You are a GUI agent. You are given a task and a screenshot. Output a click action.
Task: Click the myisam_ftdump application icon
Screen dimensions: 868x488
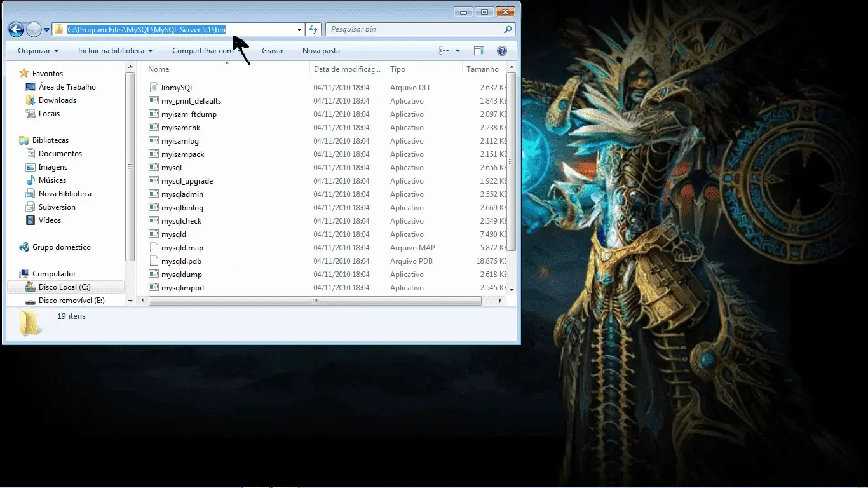coord(154,114)
